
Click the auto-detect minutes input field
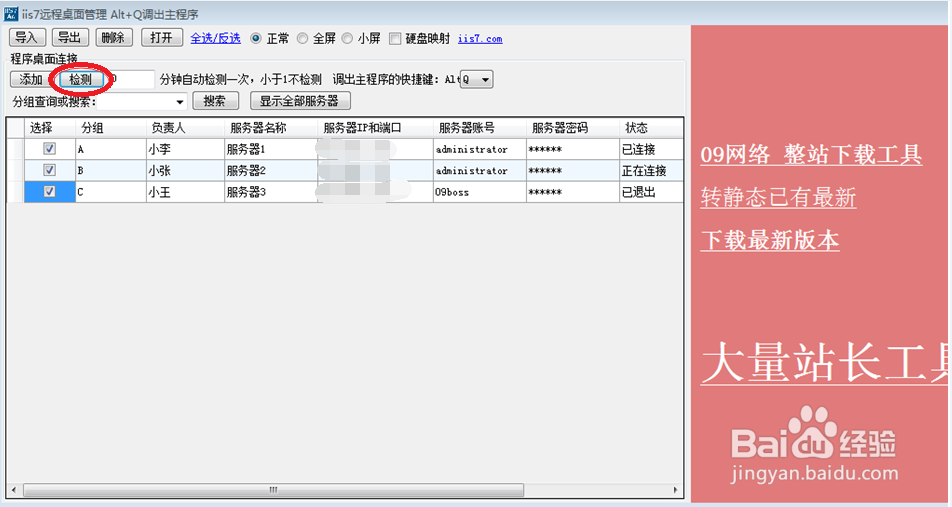click(131, 79)
